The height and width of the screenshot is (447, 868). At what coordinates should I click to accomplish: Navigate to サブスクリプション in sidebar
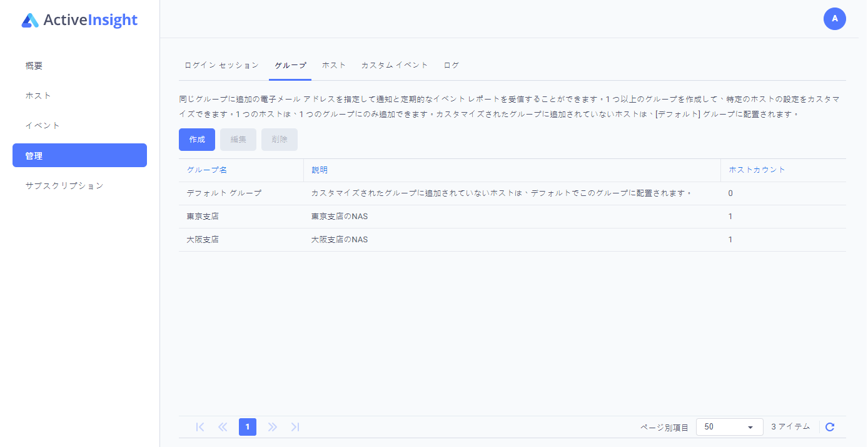pos(64,186)
